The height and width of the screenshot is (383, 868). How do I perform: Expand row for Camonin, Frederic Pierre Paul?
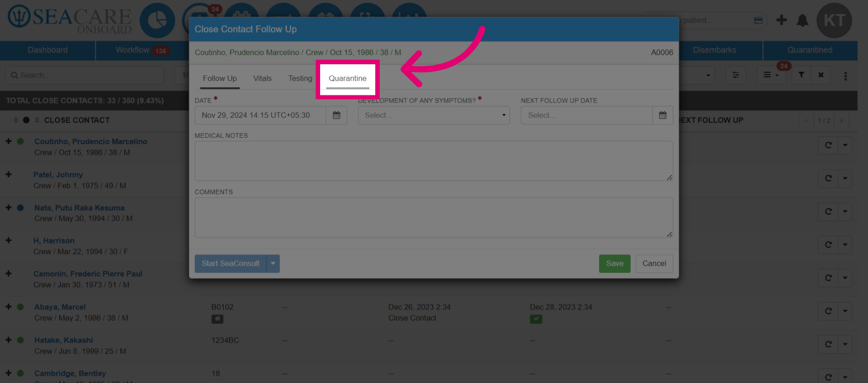(x=8, y=274)
